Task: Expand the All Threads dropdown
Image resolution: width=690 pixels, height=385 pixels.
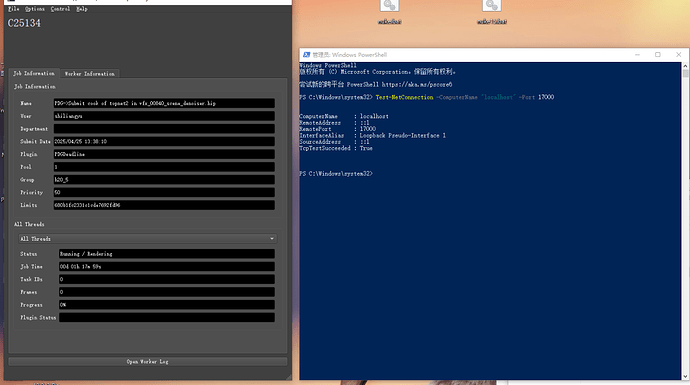Action: [x=148, y=238]
